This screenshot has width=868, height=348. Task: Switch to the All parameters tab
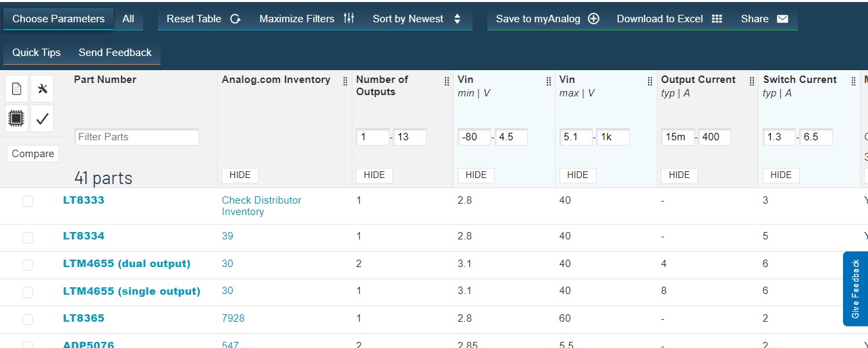[x=128, y=19]
